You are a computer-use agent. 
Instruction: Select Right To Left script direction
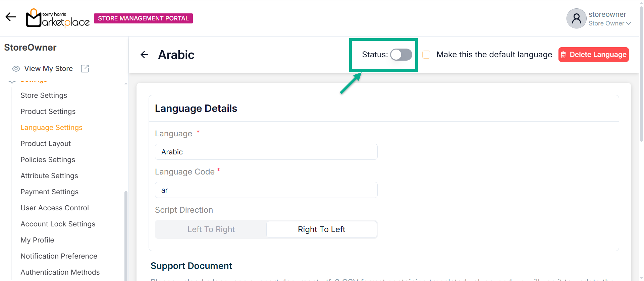(321, 229)
